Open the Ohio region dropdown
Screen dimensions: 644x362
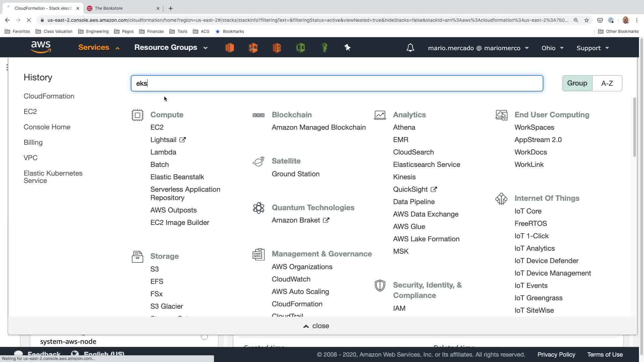coord(552,48)
